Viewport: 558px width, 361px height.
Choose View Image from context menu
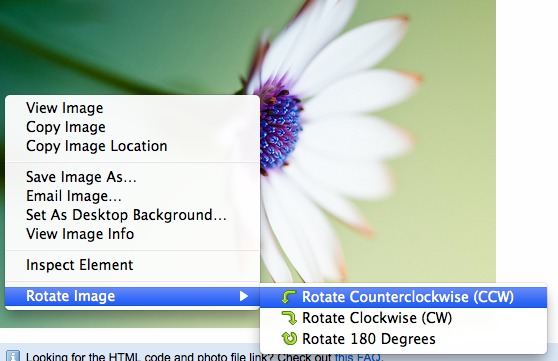click(132, 108)
